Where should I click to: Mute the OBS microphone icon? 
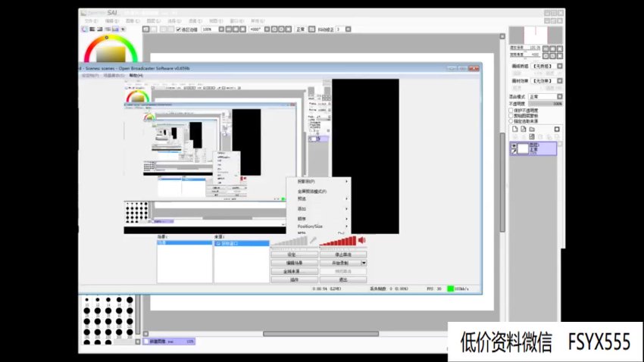[x=313, y=241]
